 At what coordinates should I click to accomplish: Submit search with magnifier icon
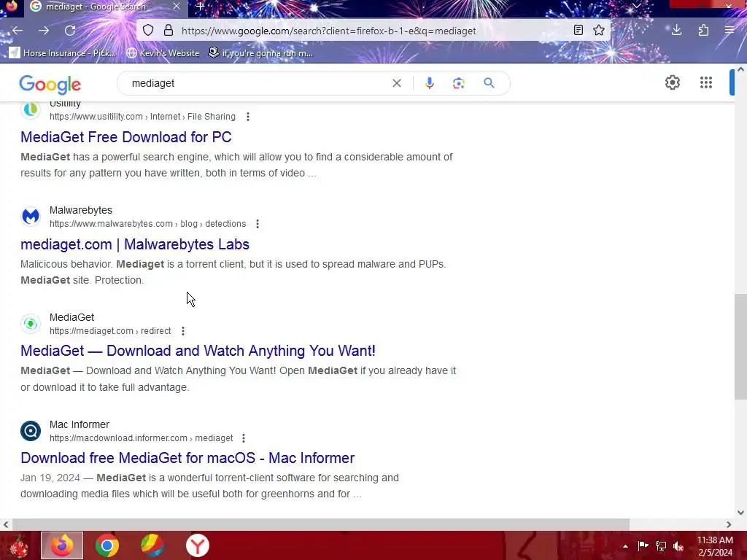pyautogui.click(x=489, y=83)
